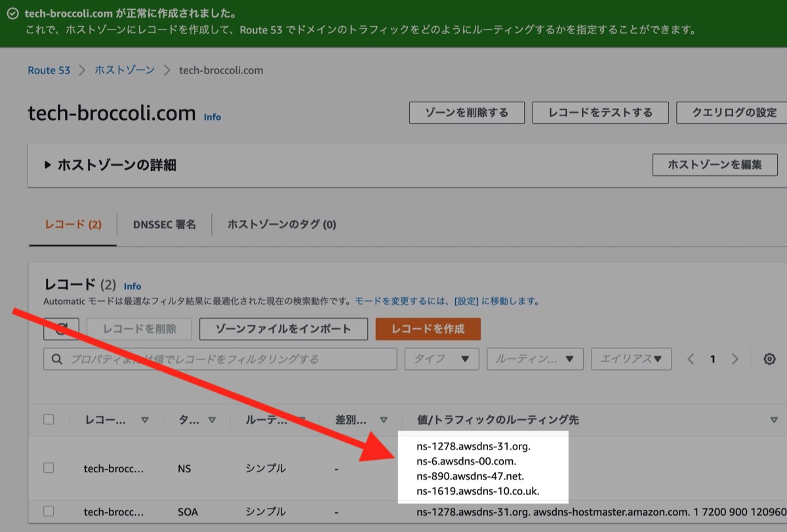Click sort arrow on 差別化 column
The width and height of the screenshot is (787, 532).
386,419
